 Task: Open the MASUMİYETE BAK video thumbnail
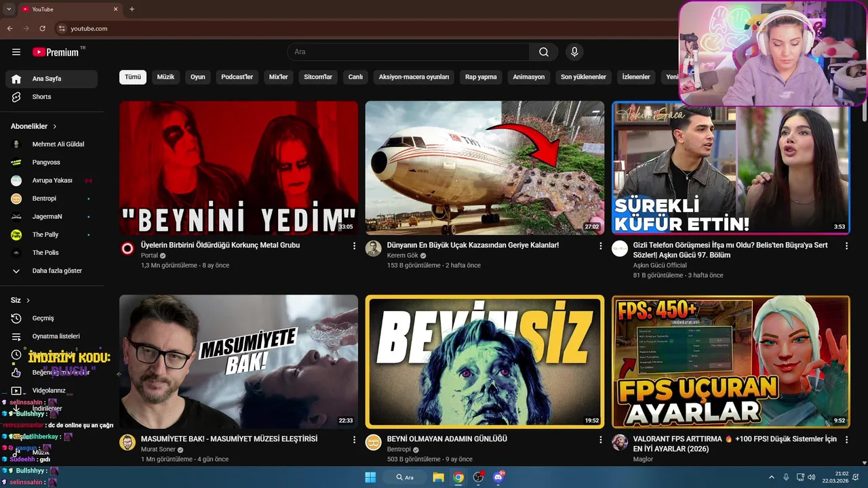tap(239, 361)
